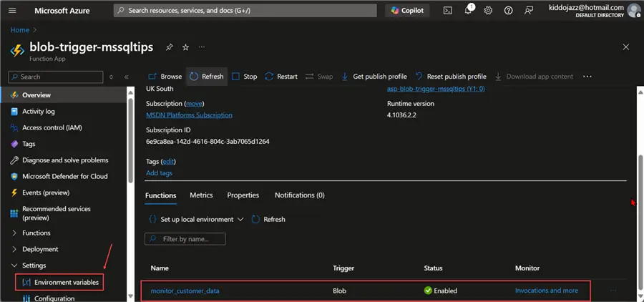Screen dimensions: 644x302
Task: Stop the function app
Action: [245, 77]
